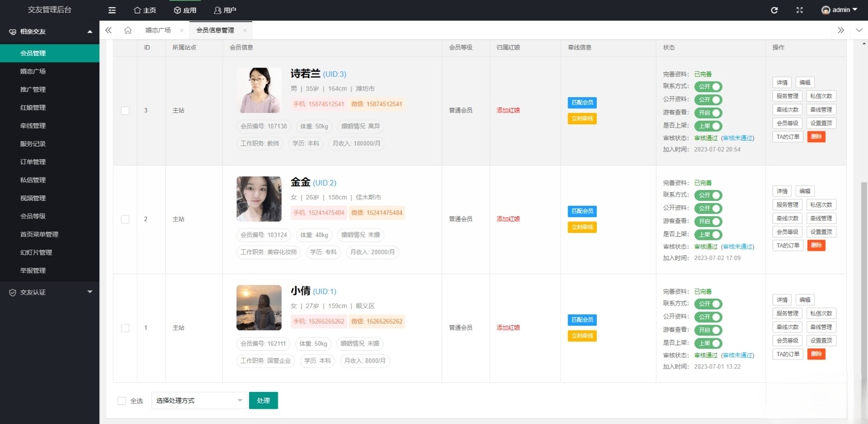Toggle 游客查看 switch for 诗若兰
This screenshot has height=424, width=868.
[x=709, y=113]
